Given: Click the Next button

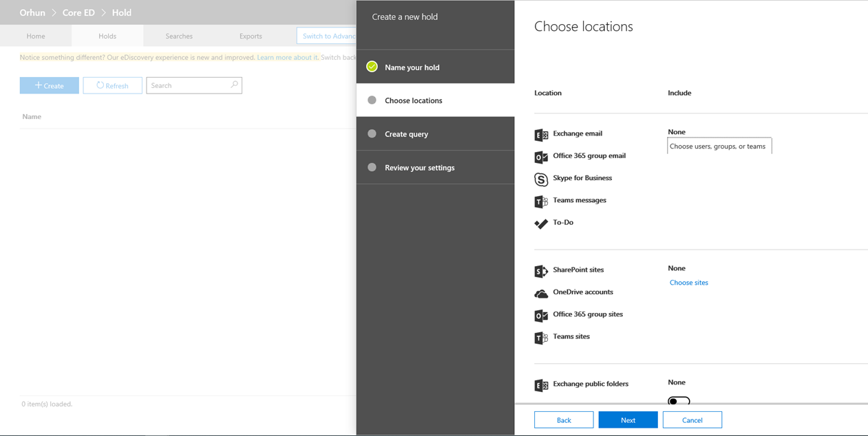Looking at the screenshot, I should 628,420.
